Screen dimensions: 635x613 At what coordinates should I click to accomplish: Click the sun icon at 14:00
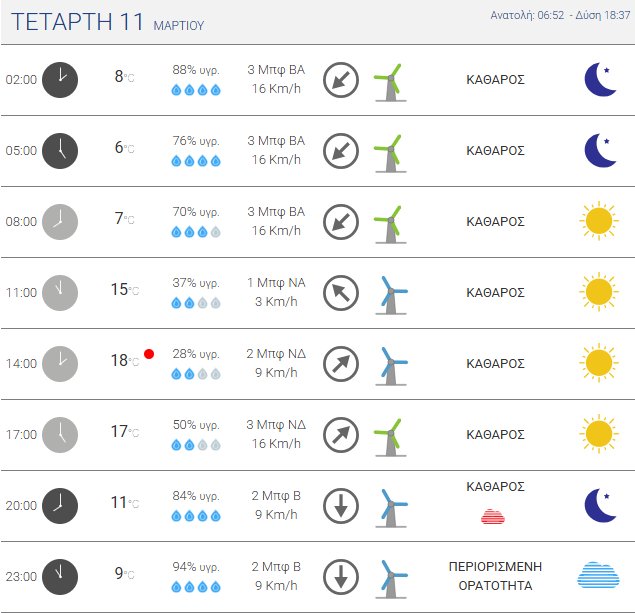(x=598, y=363)
